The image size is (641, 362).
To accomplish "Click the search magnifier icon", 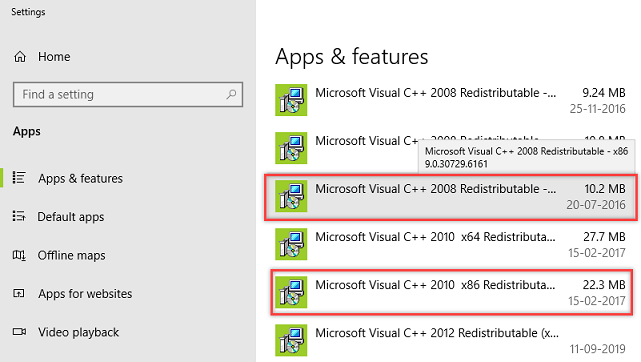I will pyautogui.click(x=231, y=94).
